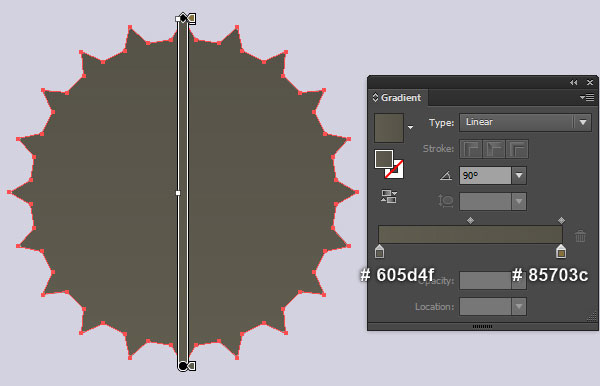
Task: Select the midpoint diamond above the gradient slider
Action: 470,220
